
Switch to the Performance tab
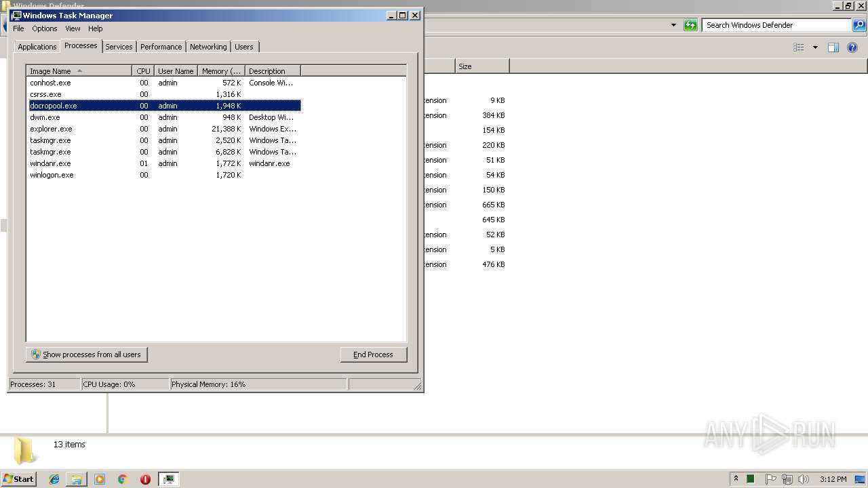point(161,47)
